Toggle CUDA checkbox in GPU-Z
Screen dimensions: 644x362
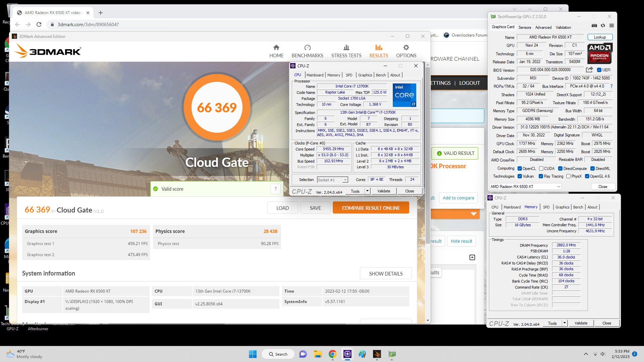pyautogui.click(x=541, y=169)
